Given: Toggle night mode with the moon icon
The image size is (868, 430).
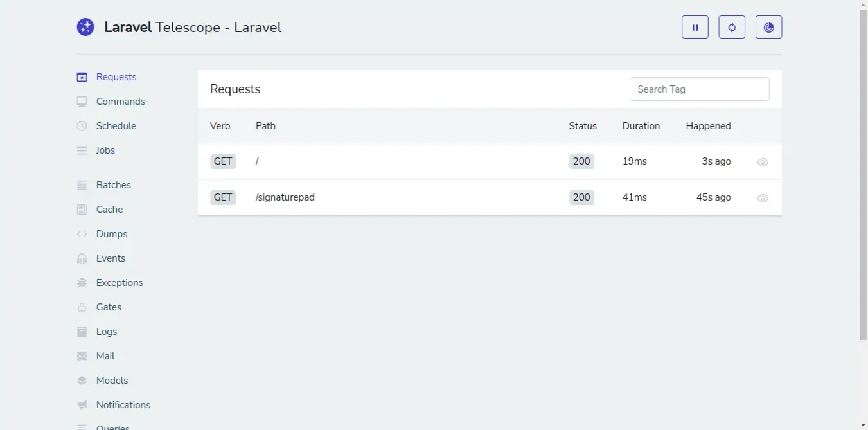Looking at the screenshot, I should pyautogui.click(x=768, y=28).
